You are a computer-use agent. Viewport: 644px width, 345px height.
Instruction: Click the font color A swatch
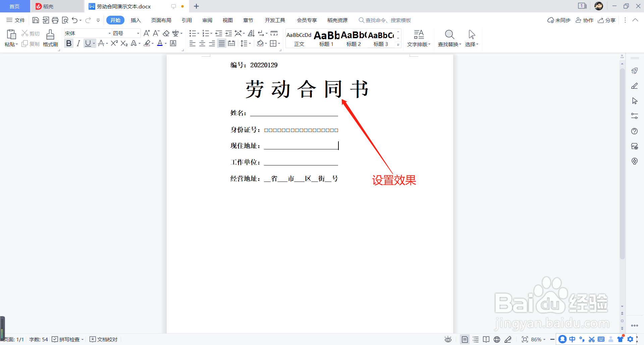pos(160,43)
